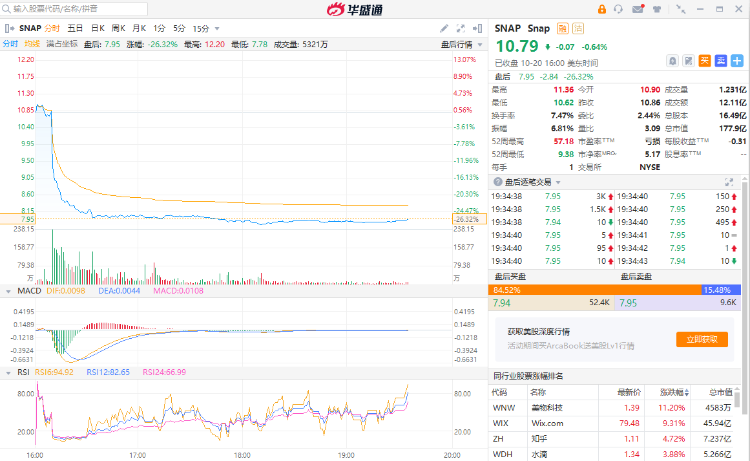Set a price alert bell icon
This screenshot has width=750, height=461.
pos(673,61)
